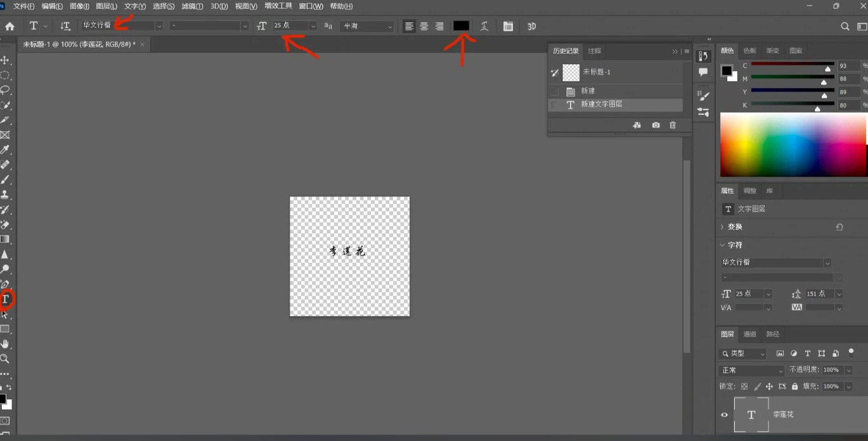Open layer opacity dropdown arrow
This screenshot has width=868, height=441.
848,370
